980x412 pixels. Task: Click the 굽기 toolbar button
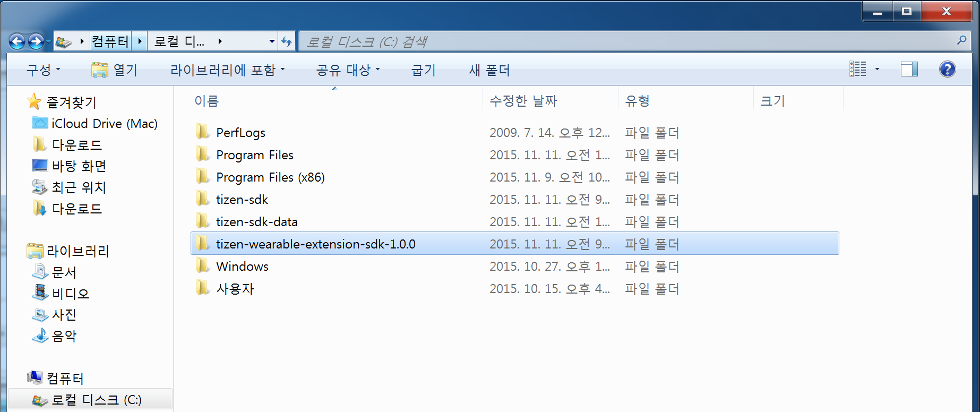pos(424,70)
